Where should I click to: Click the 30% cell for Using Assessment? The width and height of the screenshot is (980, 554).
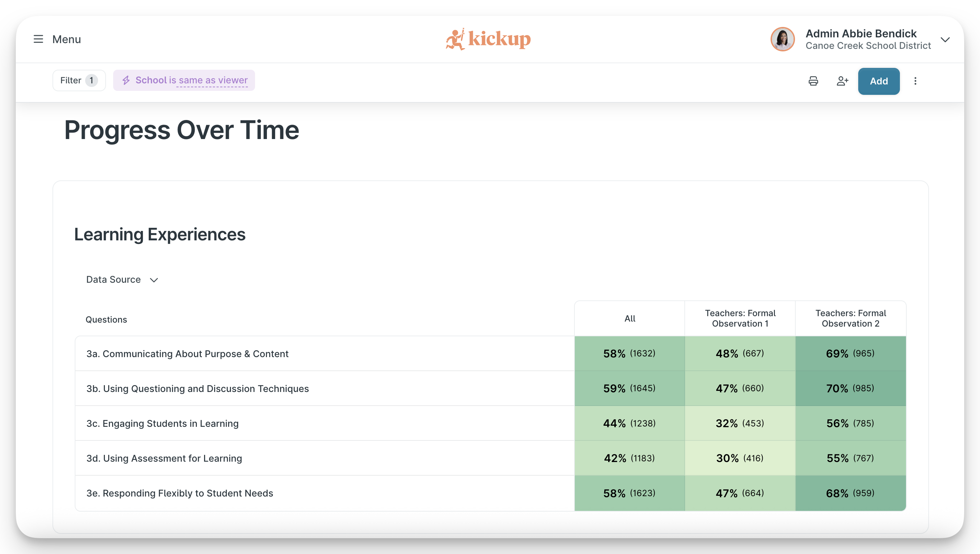pyautogui.click(x=740, y=458)
